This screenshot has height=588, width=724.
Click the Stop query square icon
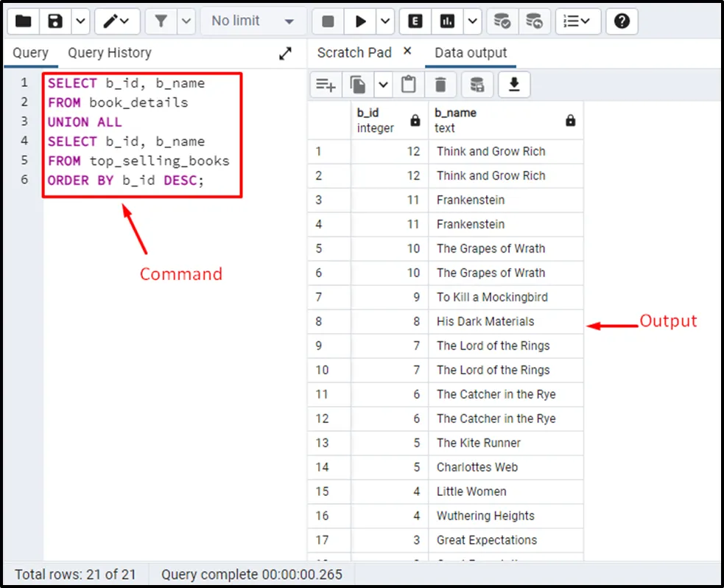click(x=328, y=21)
